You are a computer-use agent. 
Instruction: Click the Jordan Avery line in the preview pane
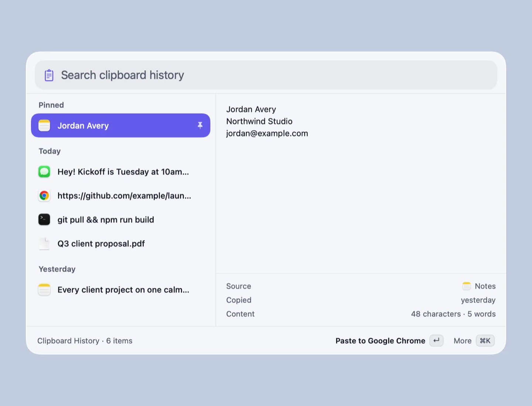(251, 110)
